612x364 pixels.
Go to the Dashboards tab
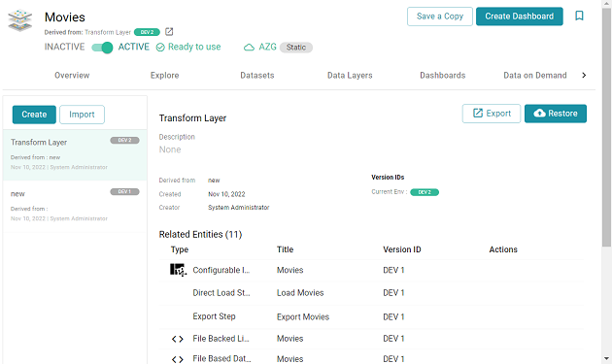443,76
